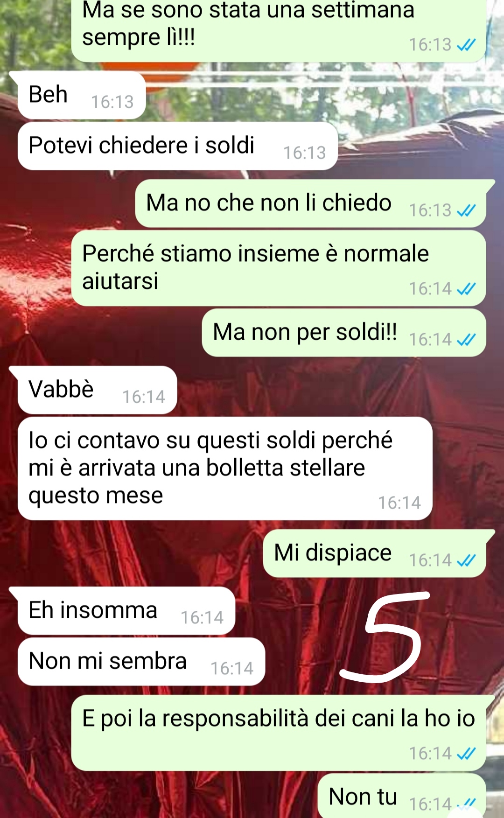Select the 'Perché stiamo insieme è normale aiutarsi' bubble

click(279, 268)
